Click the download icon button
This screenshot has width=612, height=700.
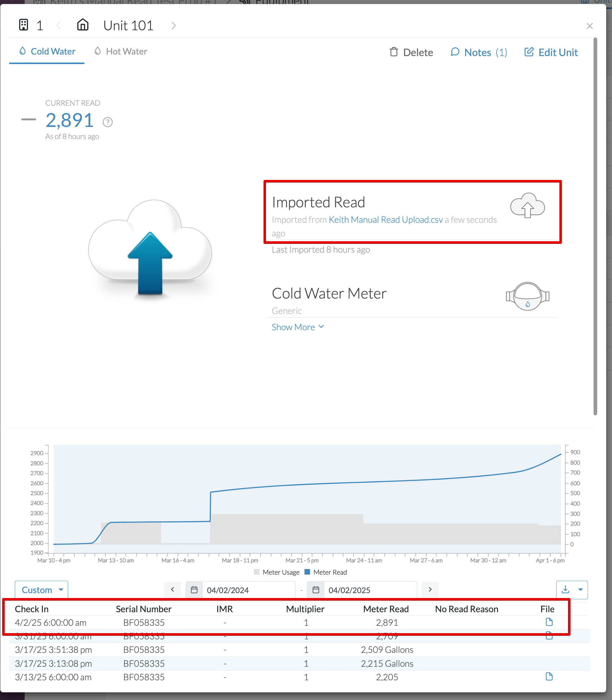565,590
